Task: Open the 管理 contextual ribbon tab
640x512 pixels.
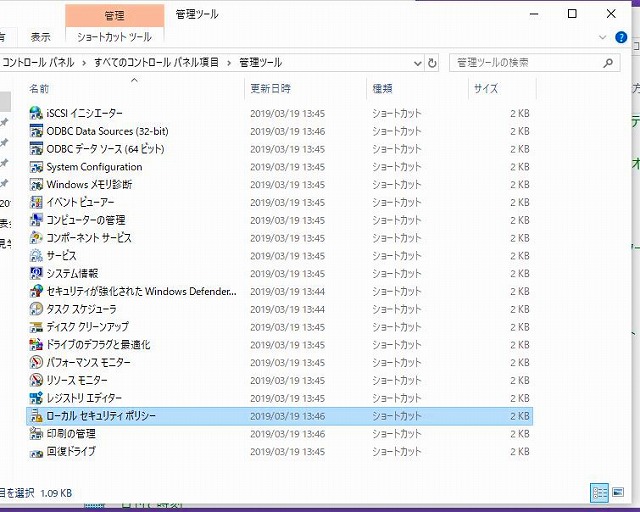Action: 114,16
